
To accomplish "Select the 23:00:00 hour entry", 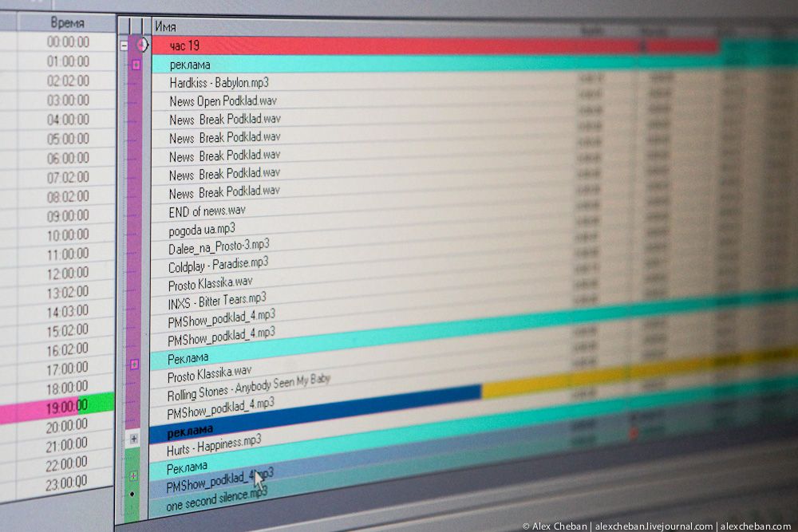I will click(66, 483).
